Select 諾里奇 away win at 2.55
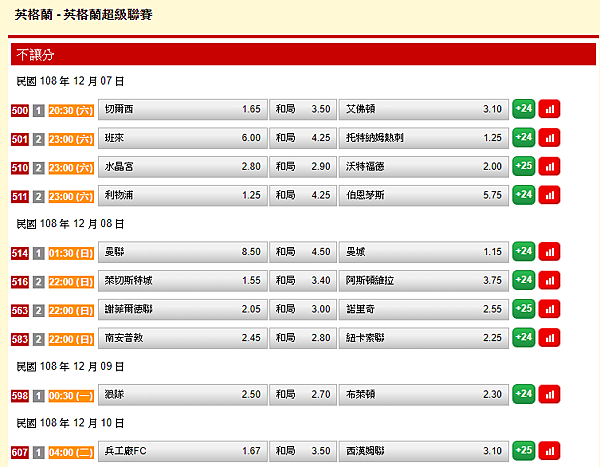Image resolution: width=600 pixels, height=467 pixels. (x=424, y=310)
